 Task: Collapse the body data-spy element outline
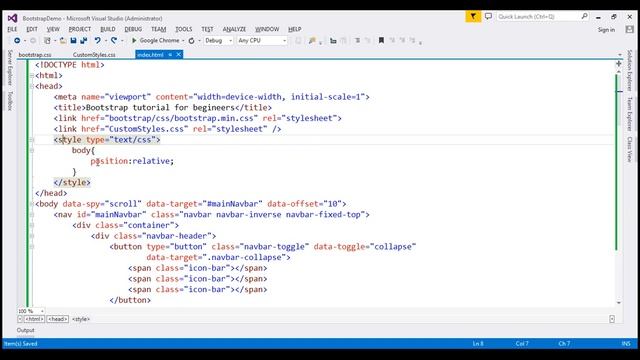32,204
